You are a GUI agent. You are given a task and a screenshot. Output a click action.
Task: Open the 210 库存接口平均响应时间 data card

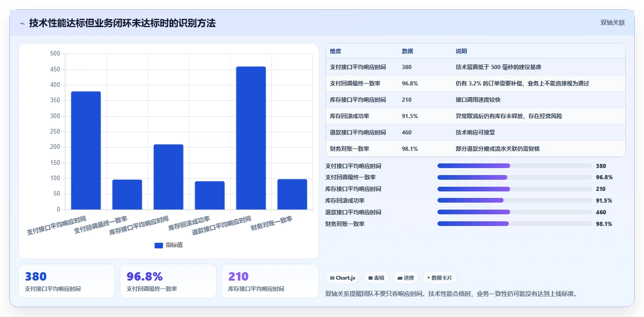click(270, 281)
